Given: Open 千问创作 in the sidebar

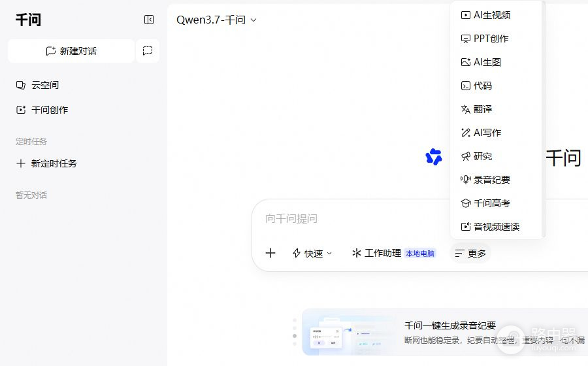Looking at the screenshot, I should [42, 110].
